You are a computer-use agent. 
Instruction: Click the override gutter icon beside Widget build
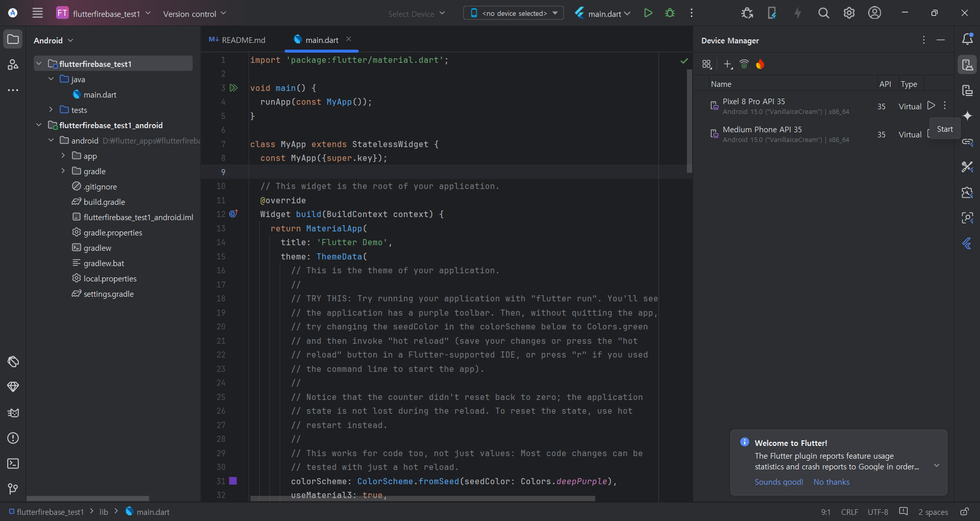point(234,214)
